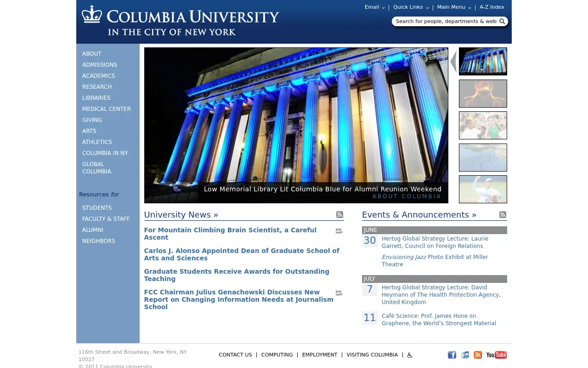Screen dimensions: 588x368
Task: Select Research in the sidebar menu
Action: [97, 87]
